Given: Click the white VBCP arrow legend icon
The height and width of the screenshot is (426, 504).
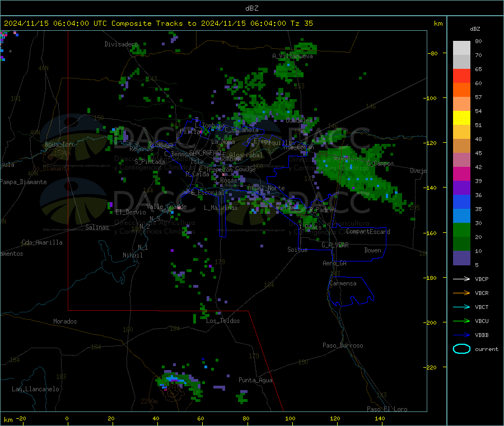Looking at the screenshot, I should [x=461, y=279].
